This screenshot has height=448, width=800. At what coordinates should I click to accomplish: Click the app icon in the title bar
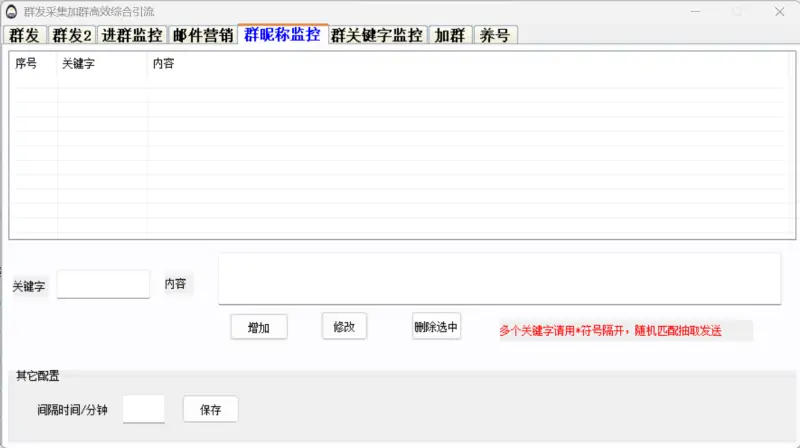[12, 12]
